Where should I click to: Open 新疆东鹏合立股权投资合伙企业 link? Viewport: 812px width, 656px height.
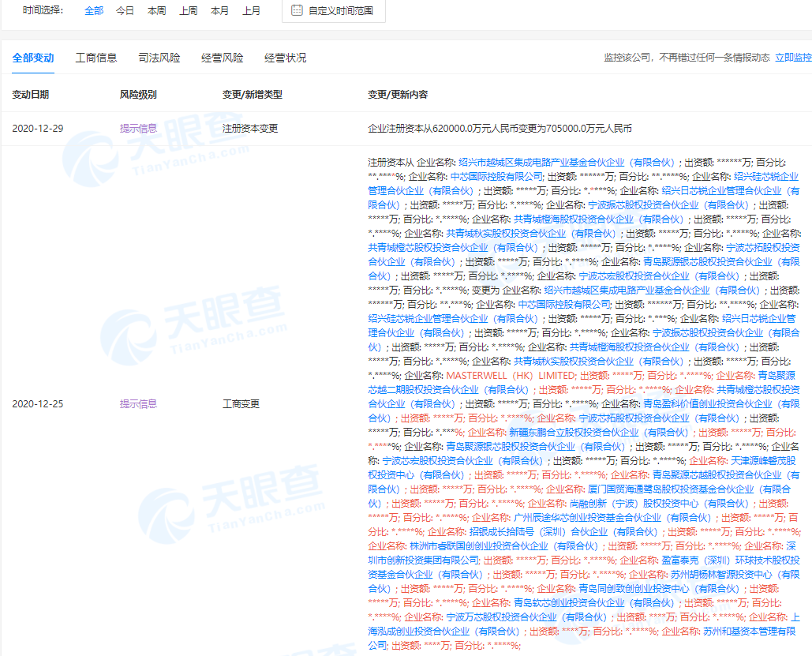599,432
